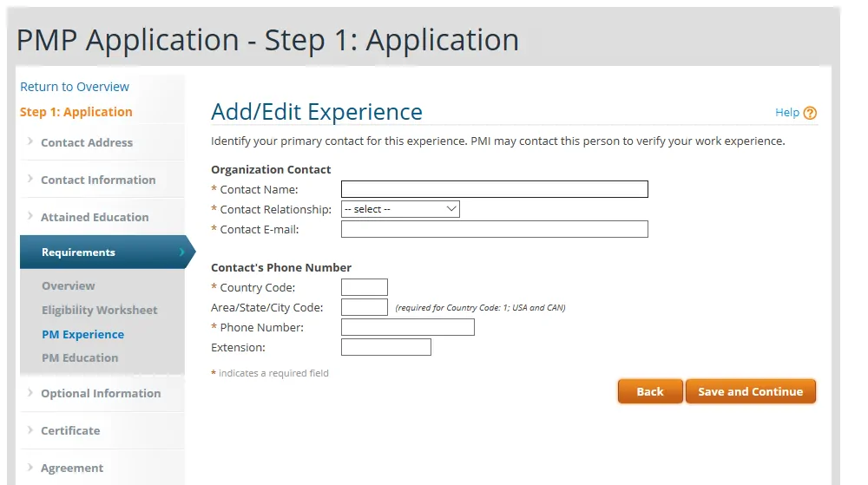Image resolution: width=868 pixels, height=485 pixels.
Task: Click the Help question mark icon
Action: coord(810,113)
